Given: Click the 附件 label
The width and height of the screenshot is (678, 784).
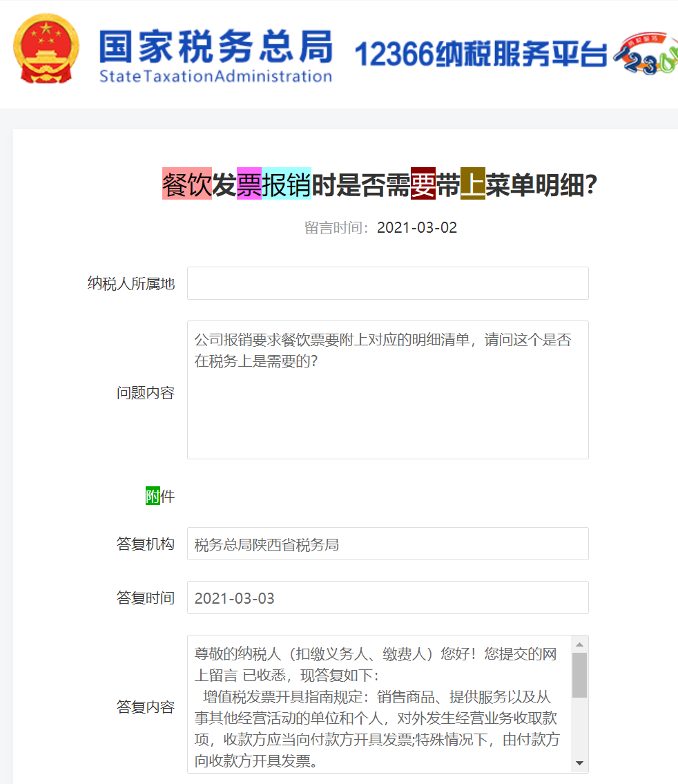Looking at the screenshot, I should point(160,496).
